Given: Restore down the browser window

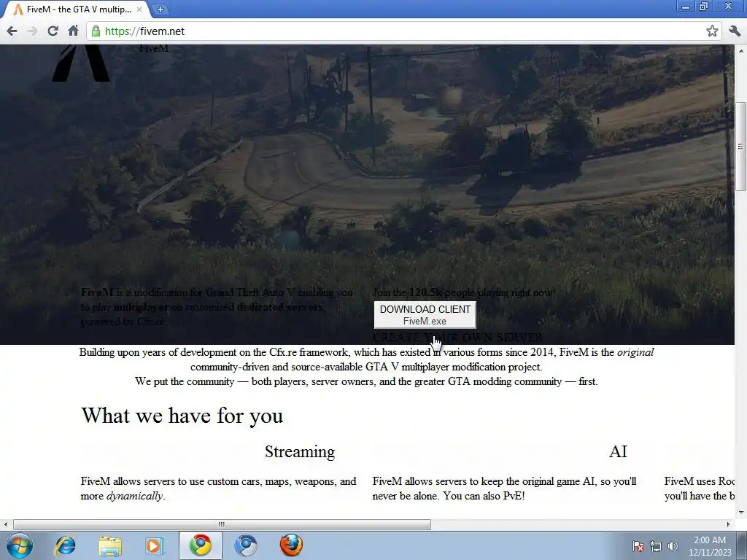Looking at the screenshot, I should (x=704, y=7).
